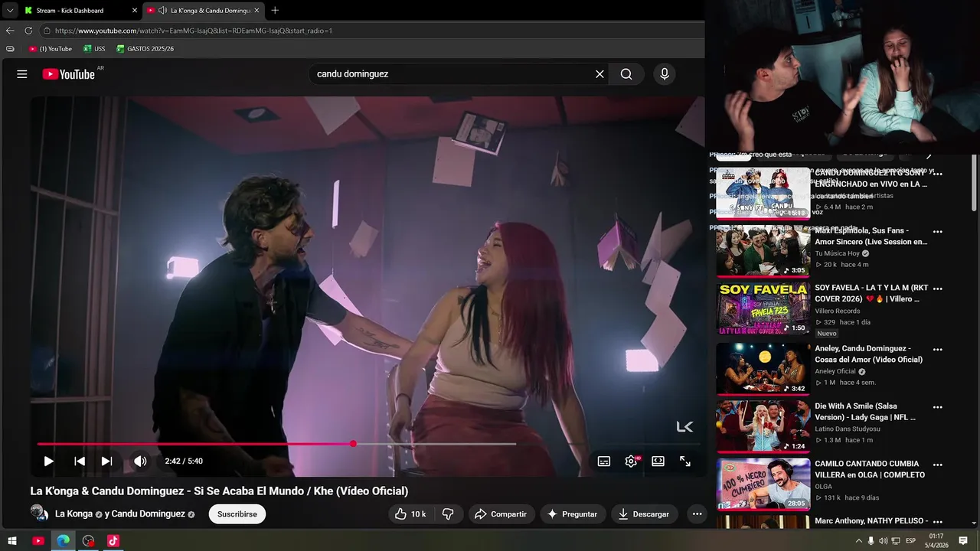Toggle subtitles on the player
This screenshot has width=980, height=551.
coord(604,461)
